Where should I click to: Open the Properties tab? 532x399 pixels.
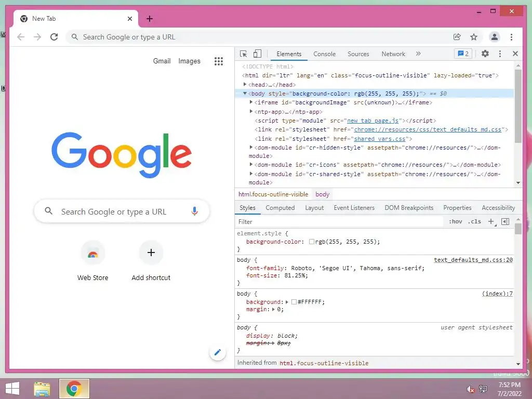coord(457,208)
